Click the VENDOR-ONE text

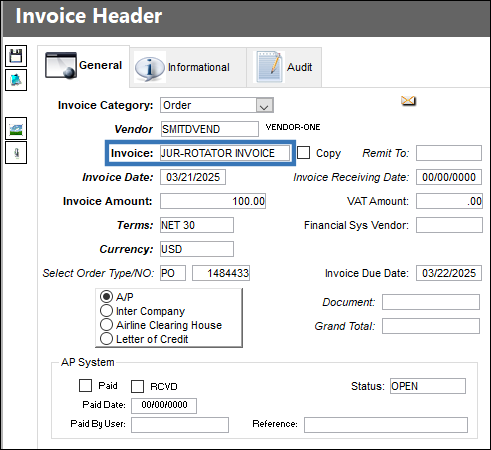click(x=293, y=127)
